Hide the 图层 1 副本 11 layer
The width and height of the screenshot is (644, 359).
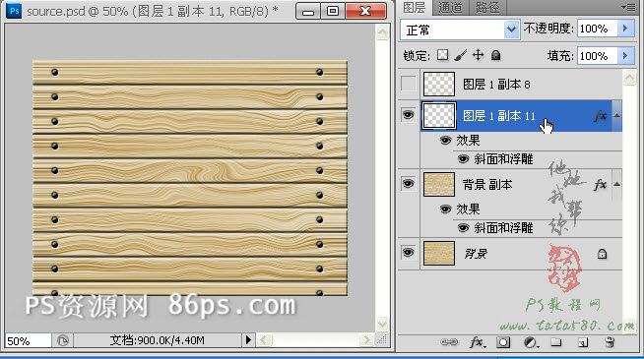click(408, 115)
